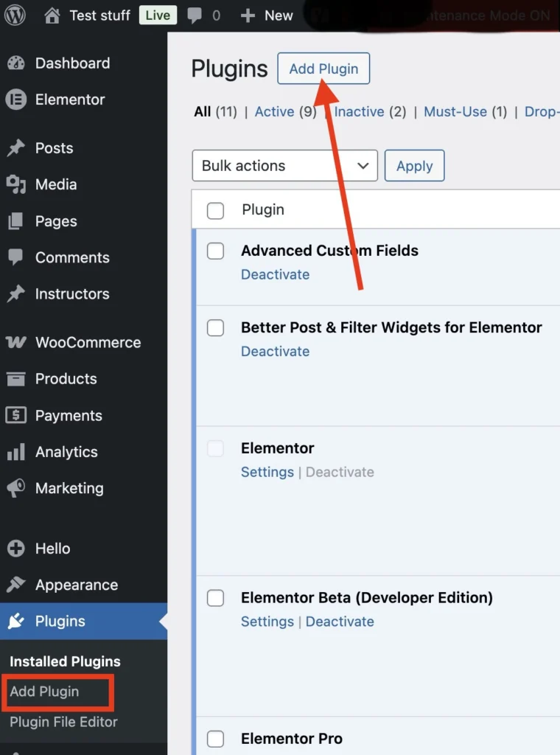
Task: Show only Active plugins
Action: tap(274, 112)
